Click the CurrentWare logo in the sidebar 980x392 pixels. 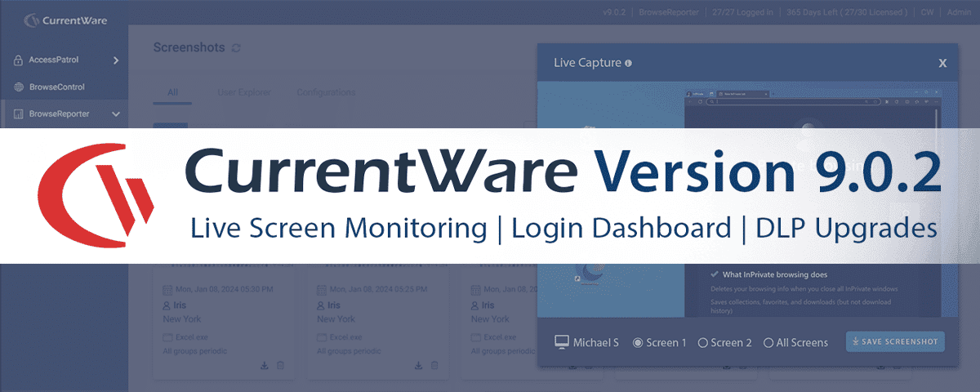click(64, 20)
